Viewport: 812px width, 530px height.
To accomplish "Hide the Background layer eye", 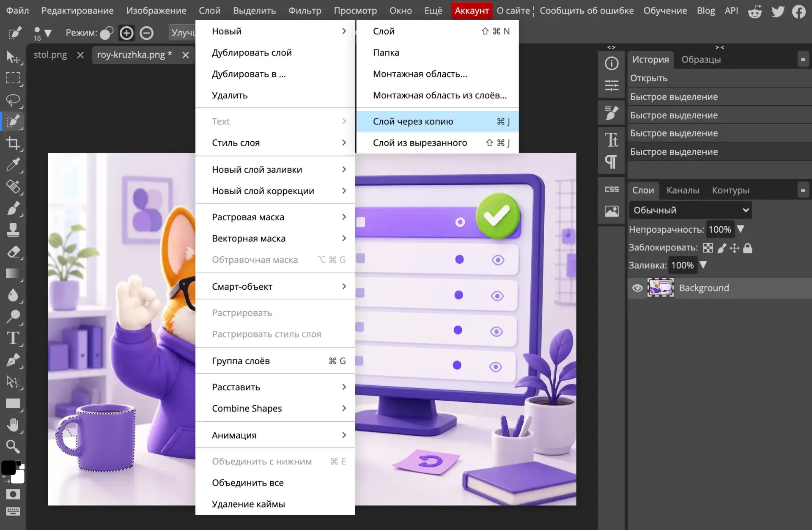I will [637, 288].
